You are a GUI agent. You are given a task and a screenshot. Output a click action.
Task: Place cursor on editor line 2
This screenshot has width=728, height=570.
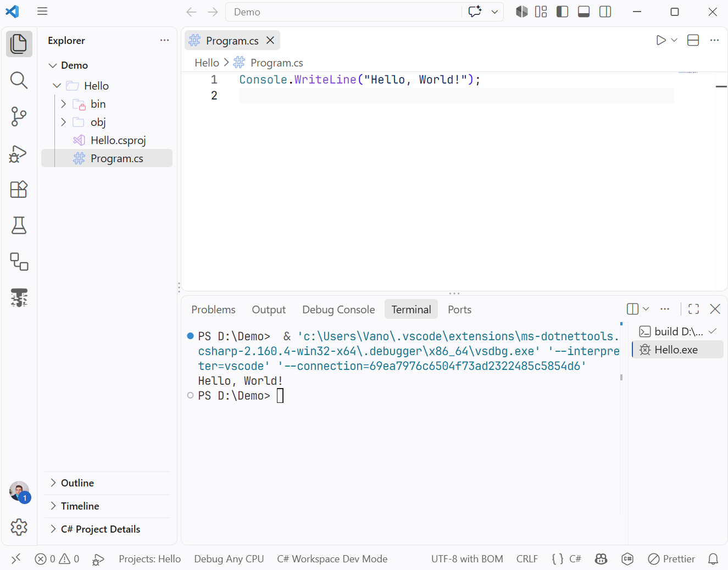click(x=456, y=96)
